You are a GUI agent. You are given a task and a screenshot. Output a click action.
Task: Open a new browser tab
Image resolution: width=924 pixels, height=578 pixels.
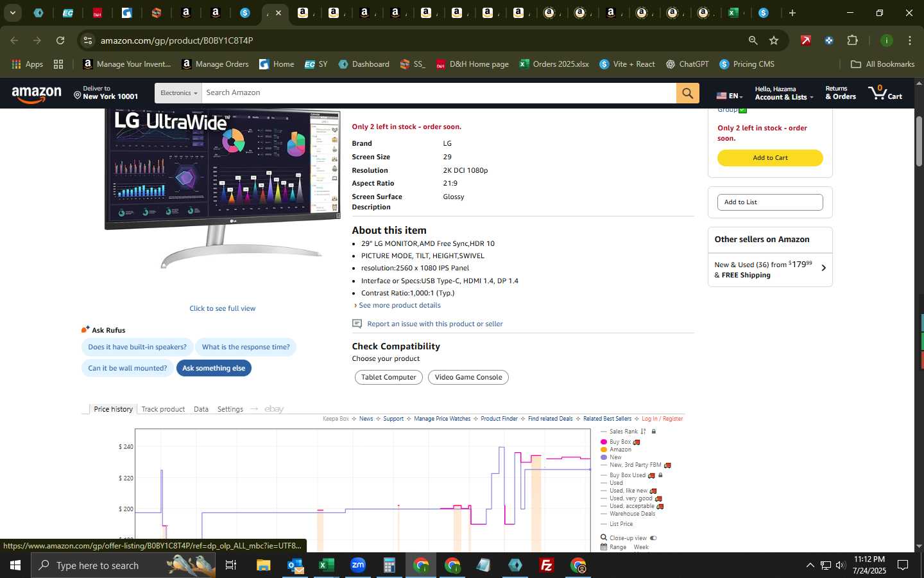click(792, 13)
